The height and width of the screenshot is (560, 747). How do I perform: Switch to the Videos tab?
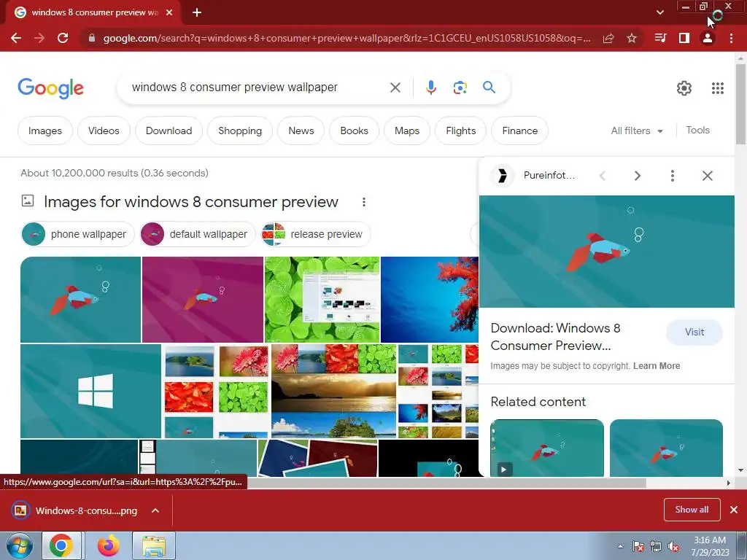pyautogui.click(x=104, y=131)
